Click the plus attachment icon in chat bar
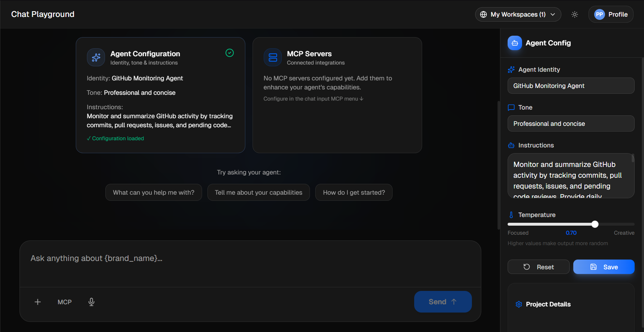Screen dimensions: 644x332 tap(38, 302)
